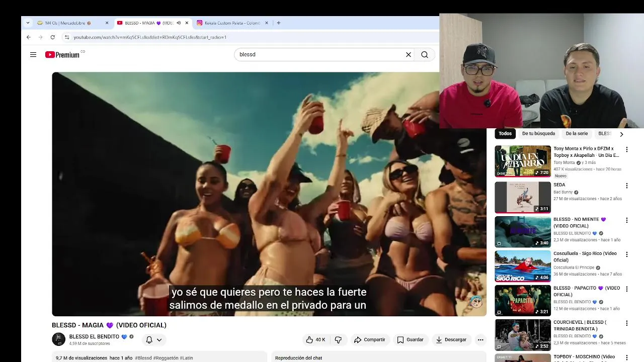Share the video via Compartir
644x362 pixels.
pos(369,340)
